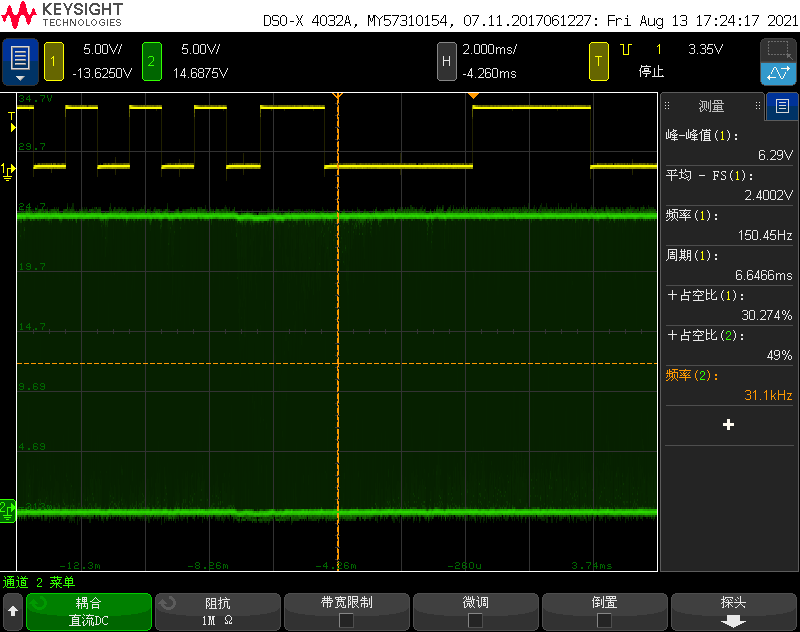Screen dimensions: 800x632
Task: Click the trigger level 3.35V value
Action: [706, 49]
